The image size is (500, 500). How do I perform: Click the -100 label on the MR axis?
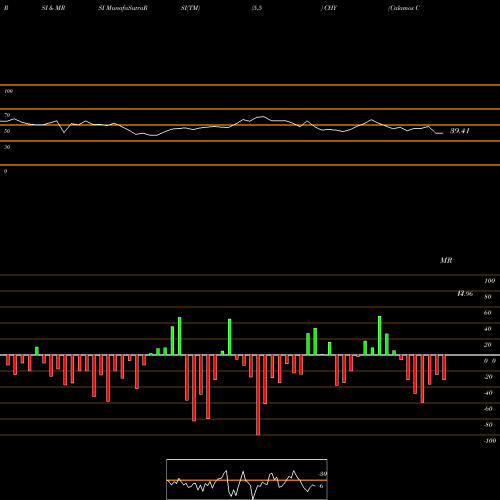tap(490, 441)
